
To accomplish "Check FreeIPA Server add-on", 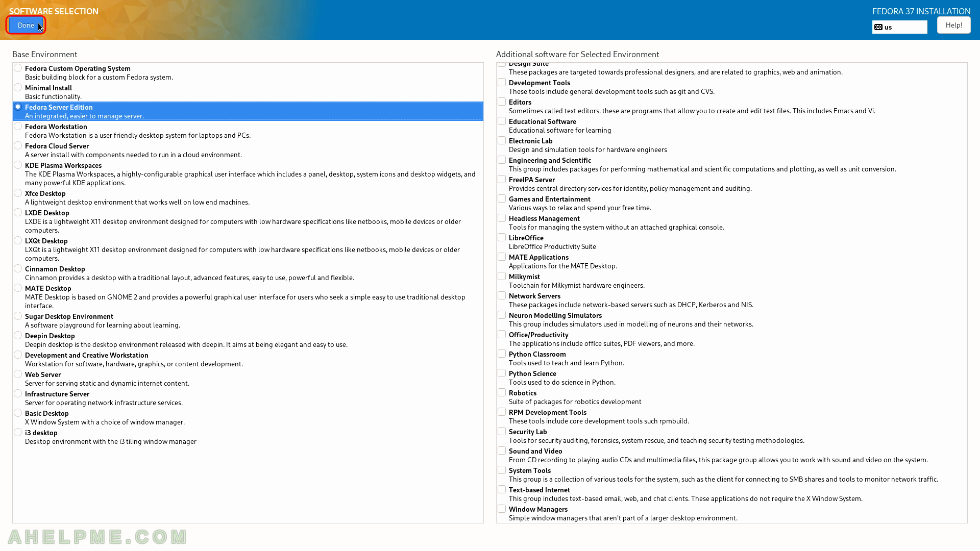I will [502, 179].
